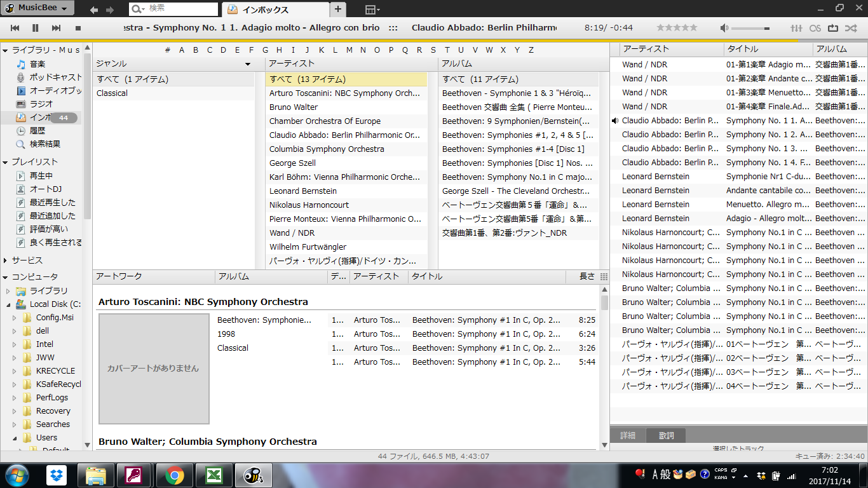Open Dropbox from the taskbar
Viewport: 868px width, 488px height.
tap(57, 475)
